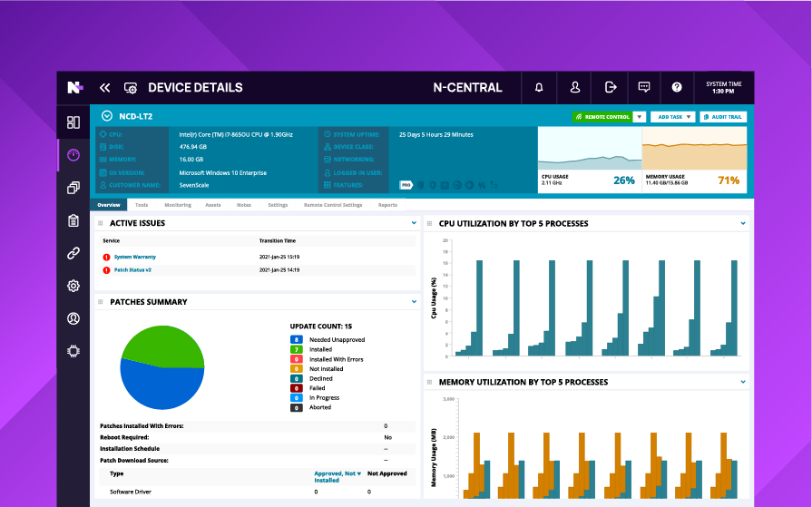Open the dashboard gauge sidebar icon
812x507 pixels.
73,155
